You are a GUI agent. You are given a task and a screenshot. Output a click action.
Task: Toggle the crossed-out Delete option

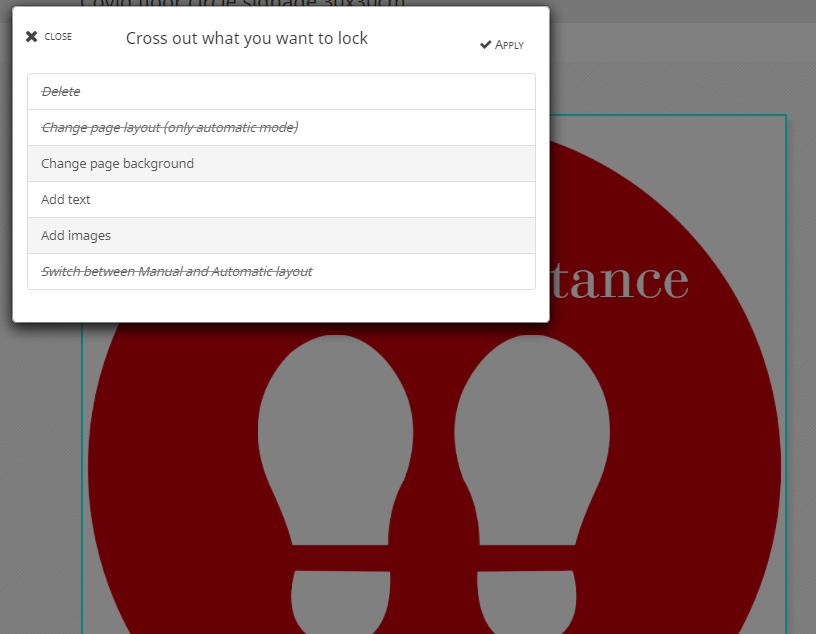click(x=281, y=92)
